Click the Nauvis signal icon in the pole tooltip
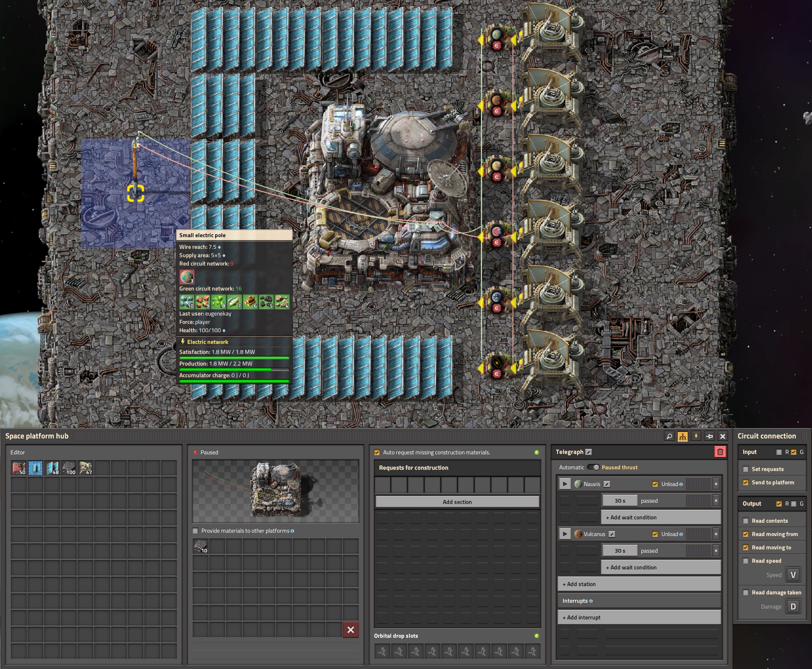Screen dimensions: 812x669 (187, 277)
